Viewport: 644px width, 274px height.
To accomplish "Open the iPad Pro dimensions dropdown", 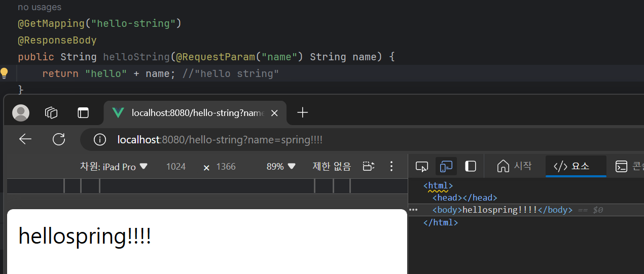I will (x=114, y=166).
